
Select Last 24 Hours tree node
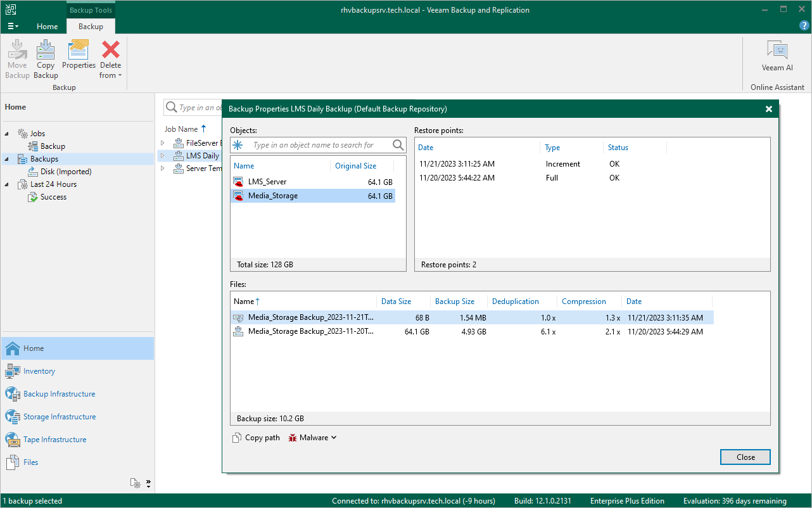coord(53,184)
